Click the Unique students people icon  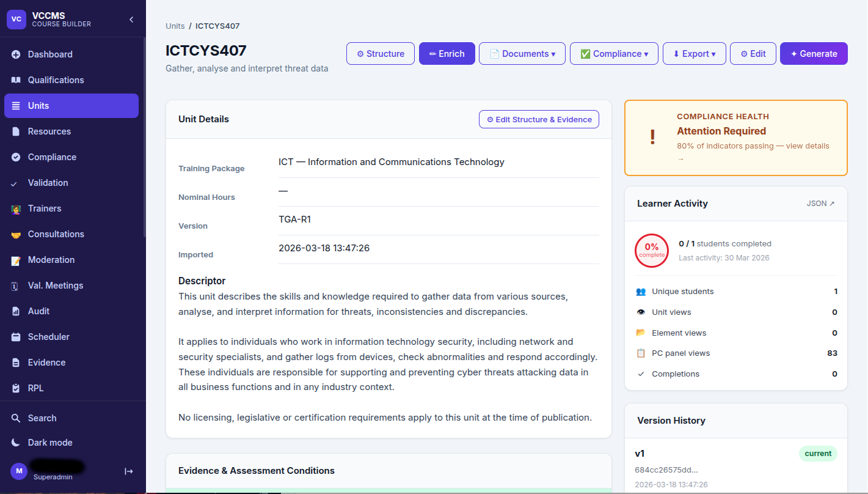coord(641,292)
